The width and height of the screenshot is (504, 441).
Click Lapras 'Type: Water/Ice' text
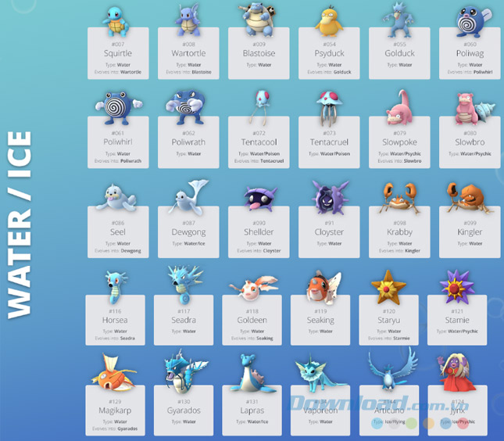(252, 421)
